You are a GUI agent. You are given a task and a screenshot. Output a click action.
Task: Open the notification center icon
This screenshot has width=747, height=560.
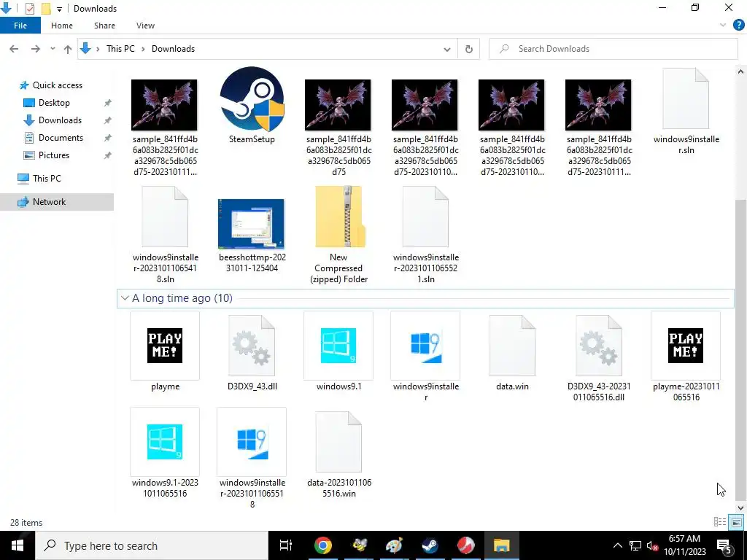[724, 545]
